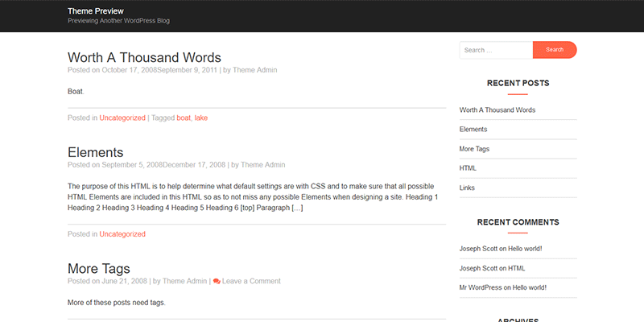Open Worth A Thousand Words in Recent Posts
644x322 pixels.
tap(497, 109)
